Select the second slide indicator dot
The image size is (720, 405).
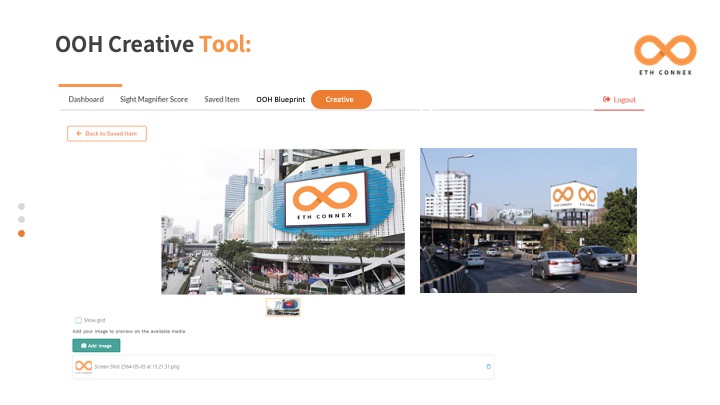22,219
